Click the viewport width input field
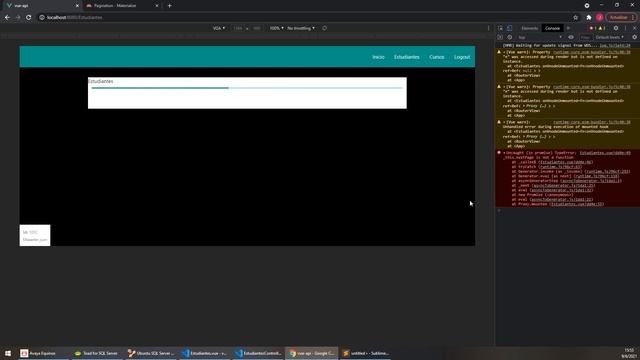Image resolution: width=640 pixels, height=360 pixels. click(238, 28)
